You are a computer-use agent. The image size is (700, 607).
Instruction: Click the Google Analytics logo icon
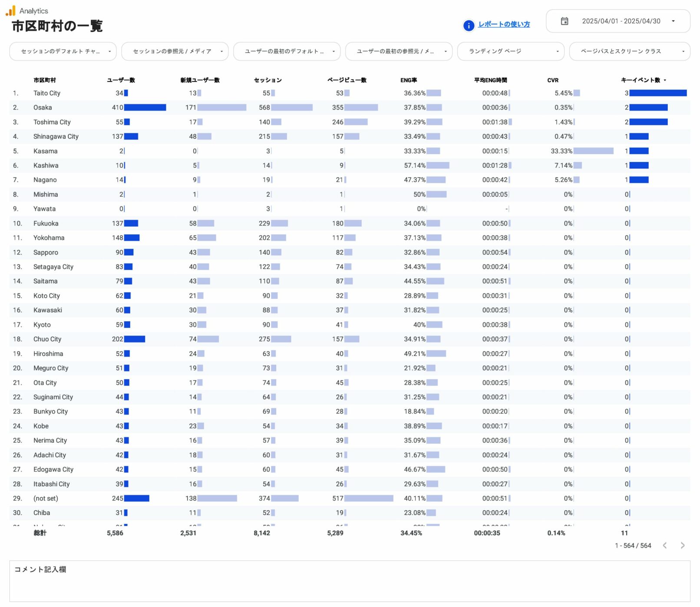click(x=10, y=10)
